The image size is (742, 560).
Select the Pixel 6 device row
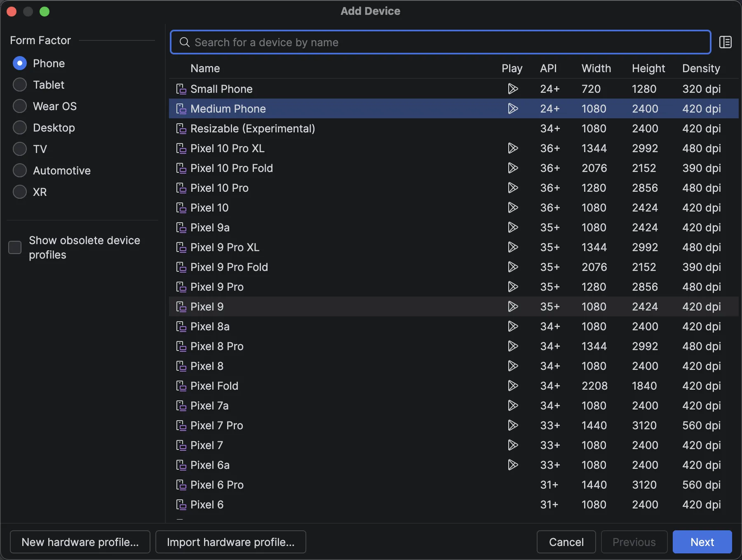453,505
